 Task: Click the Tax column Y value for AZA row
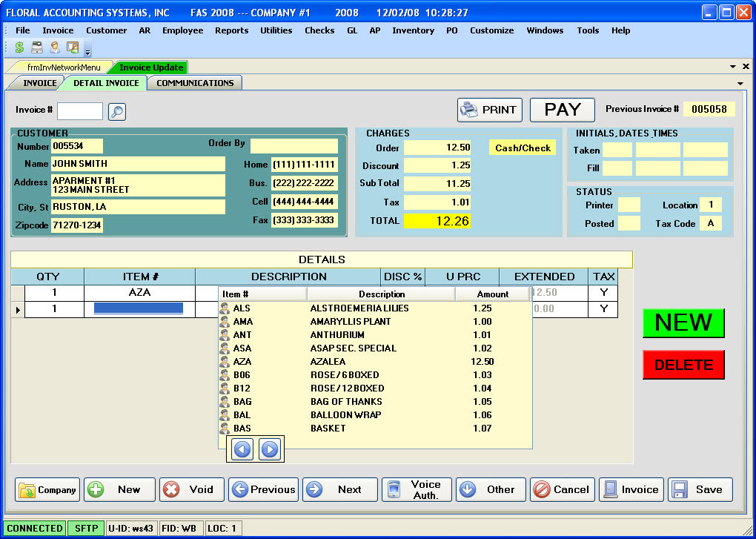pyautogui.click(x=603, y=292)
